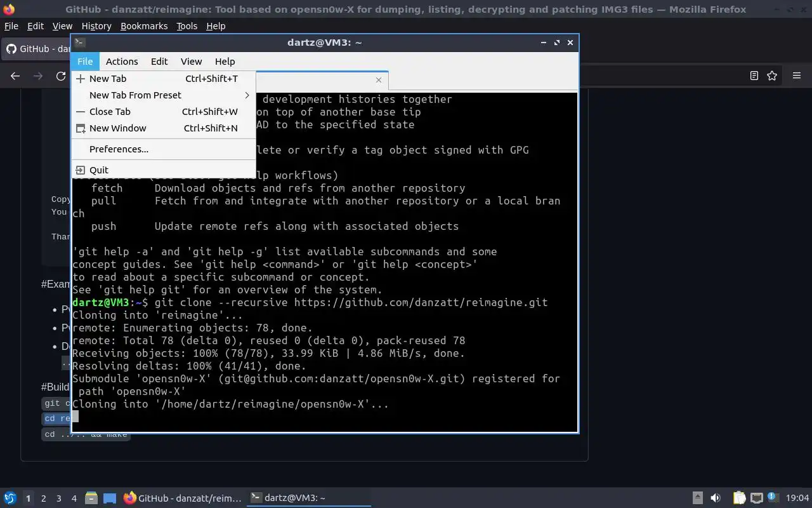
Task: Click the show desktop icon in taskbar
Action: (x=110, y=498)
